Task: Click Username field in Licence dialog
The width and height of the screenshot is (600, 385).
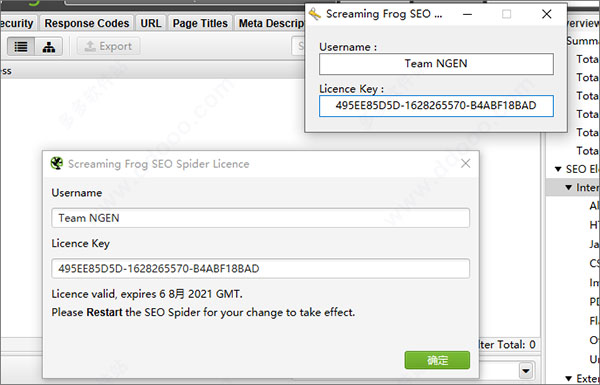Action: click(x=261, y=218)
